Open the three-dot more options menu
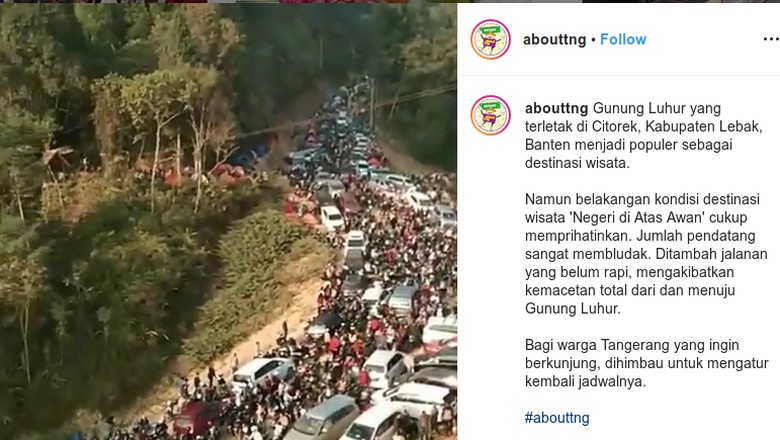The height and width of the screenshot is (440, 780). pos(771,39)
